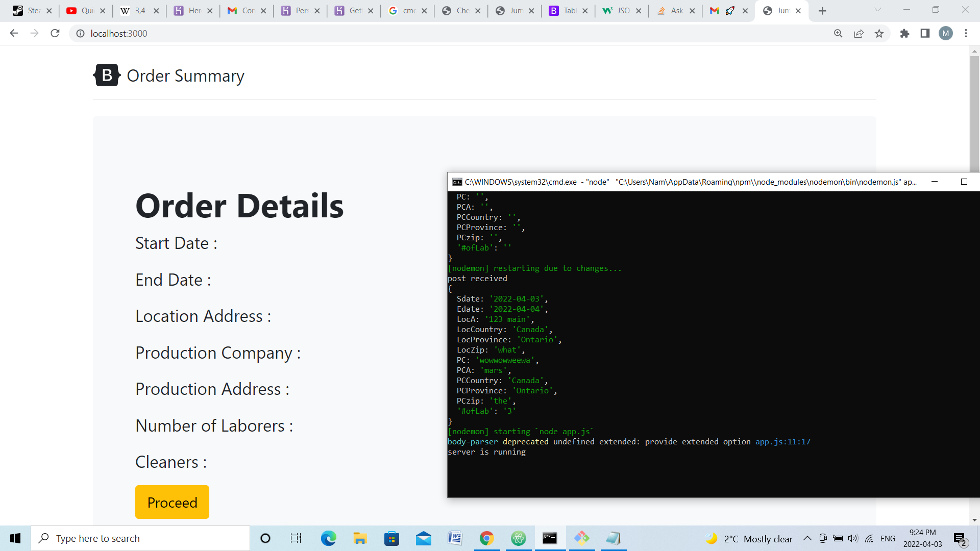Open notification center icon
This screenshot has height=551, width=980.
click(x=960, y=539)
